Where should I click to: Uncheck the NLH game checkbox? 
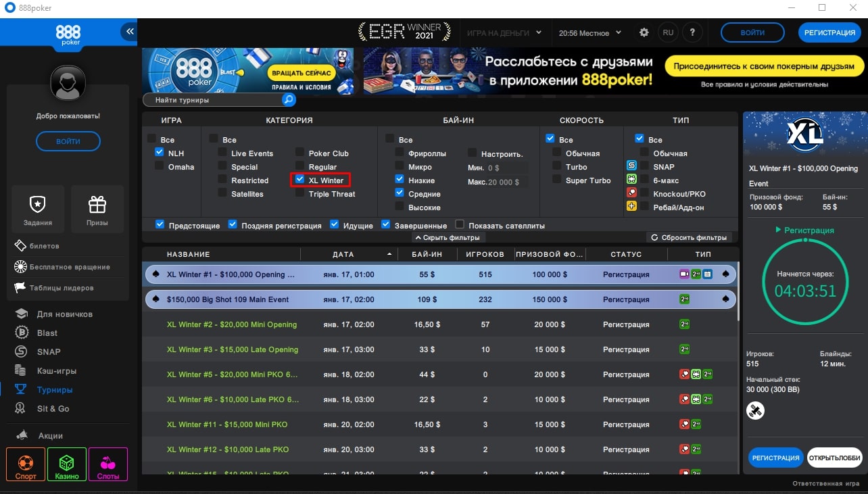click(x=160, y=153)
